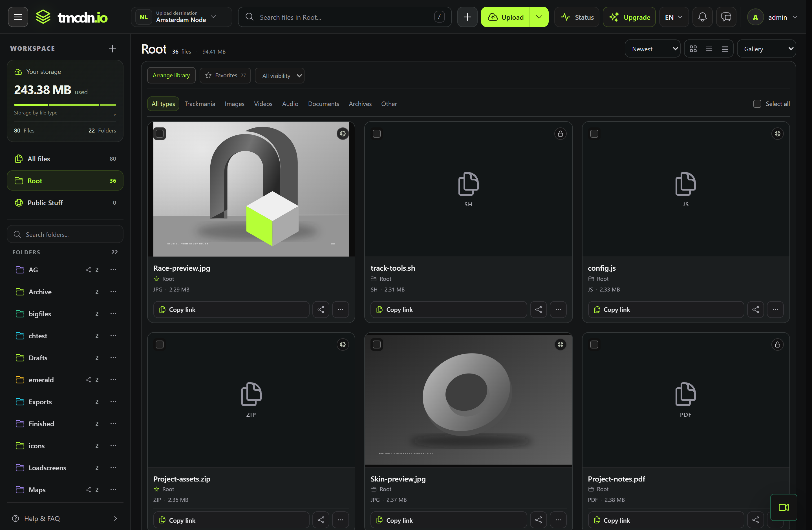Screen dimensions: 812x530
Task: Switch to grid view layout
Action: 693,49
